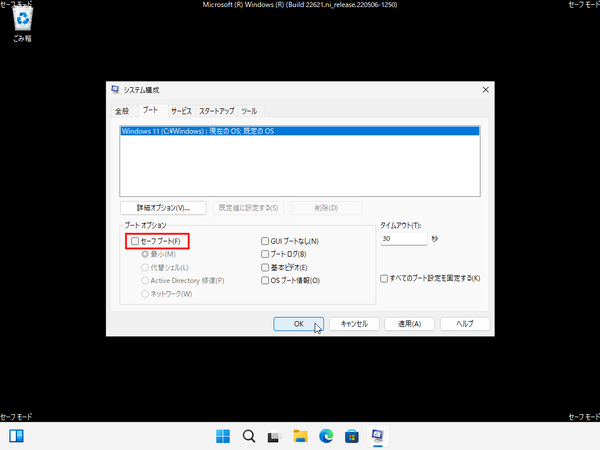This screenshot has width=600, height=450.
Task: Switch to the ツール tab
Action: (x=249, y=111)
